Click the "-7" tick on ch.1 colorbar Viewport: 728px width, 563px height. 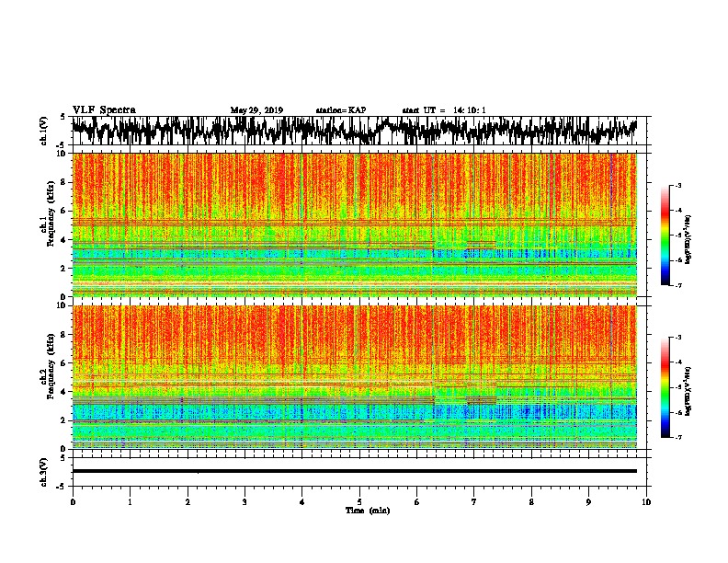click(x=677, y=285)
